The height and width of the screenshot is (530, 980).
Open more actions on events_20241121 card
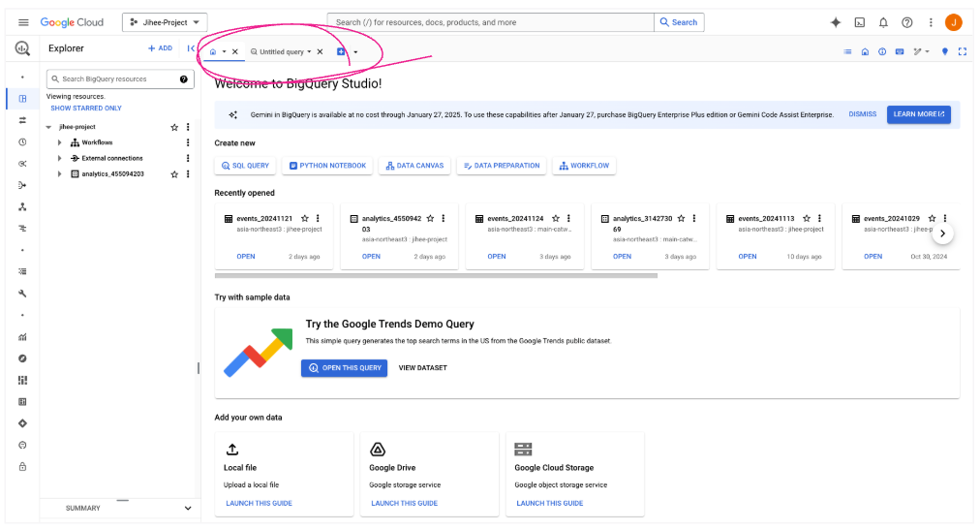click(319, 219)
